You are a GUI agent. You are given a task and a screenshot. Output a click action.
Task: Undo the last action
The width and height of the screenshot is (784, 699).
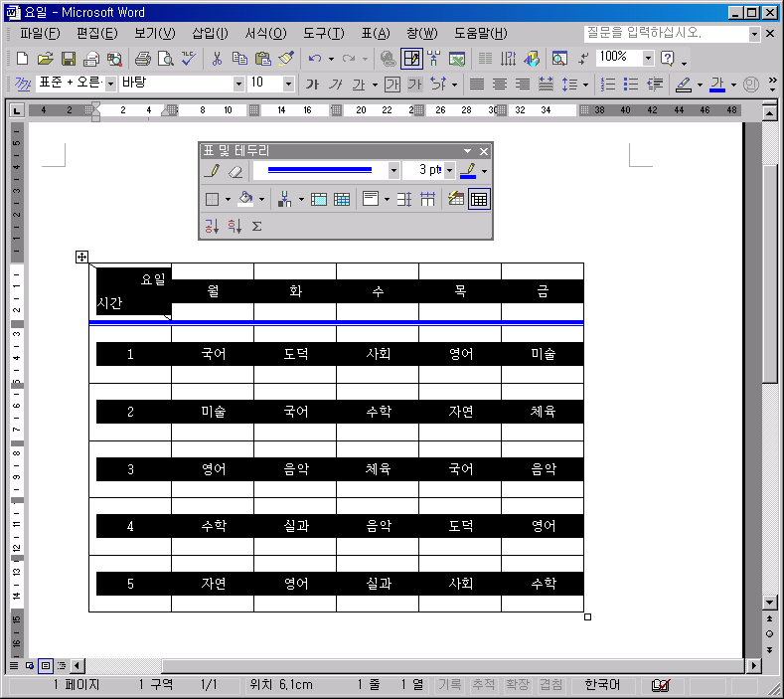tap(315, 59)
